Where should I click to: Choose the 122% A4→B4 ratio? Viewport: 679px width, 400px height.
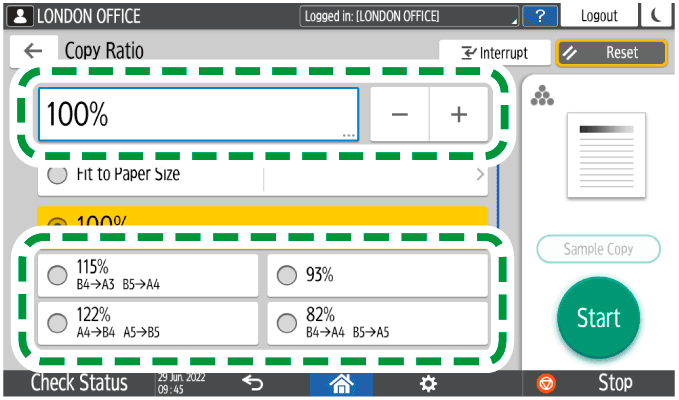click(148, 321)
